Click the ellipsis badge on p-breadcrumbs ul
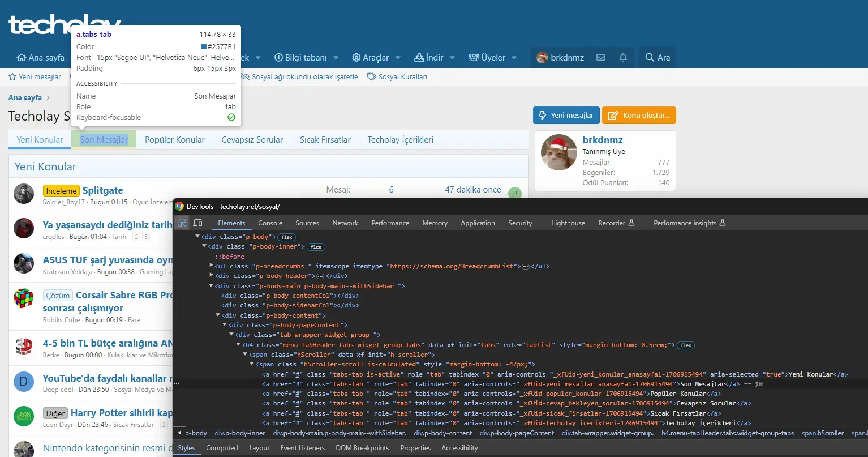Viewport: 868px width, 457px height. [526, 267]
